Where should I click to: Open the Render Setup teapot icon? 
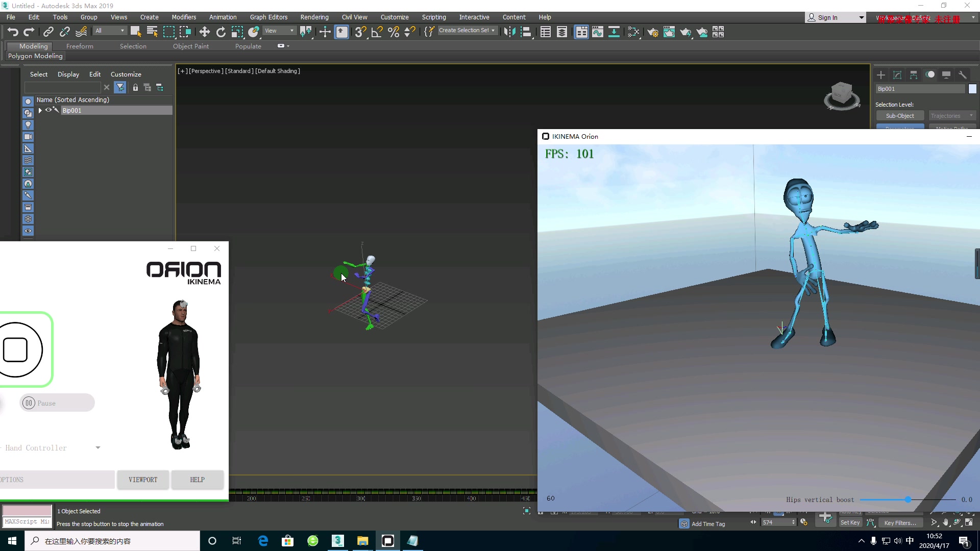[x=652, y=32]
